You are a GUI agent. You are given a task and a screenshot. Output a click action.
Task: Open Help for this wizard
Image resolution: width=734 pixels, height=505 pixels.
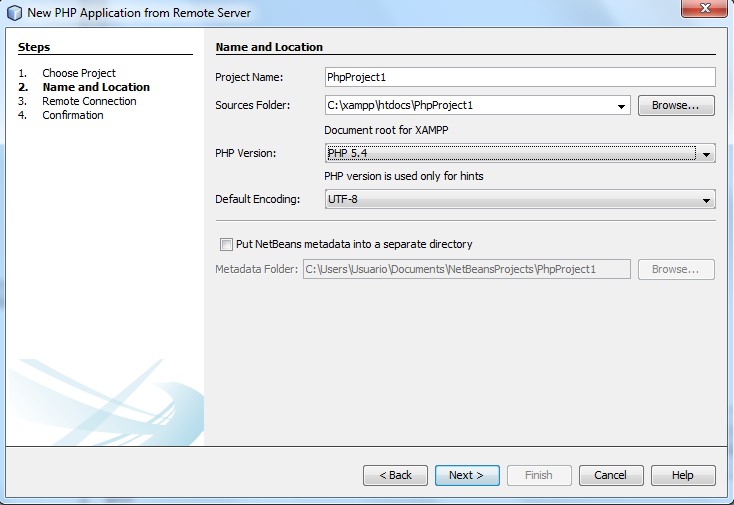(x=682, y=475)
